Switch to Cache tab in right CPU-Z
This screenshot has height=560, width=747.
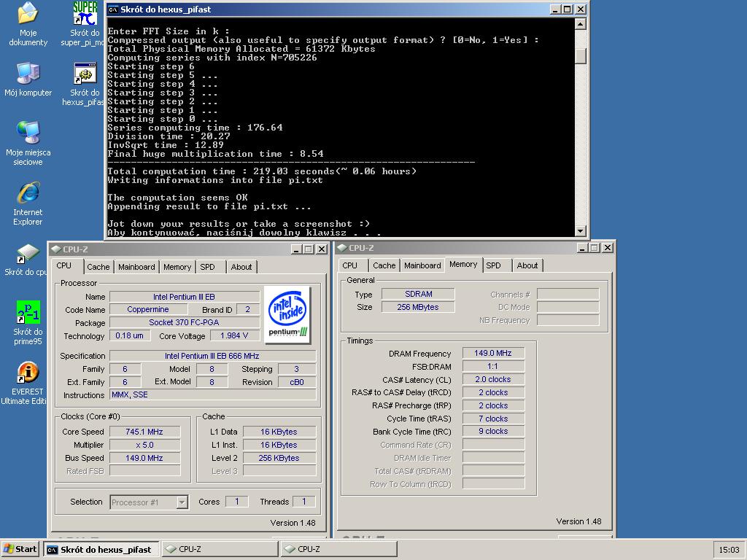point(384,265)
